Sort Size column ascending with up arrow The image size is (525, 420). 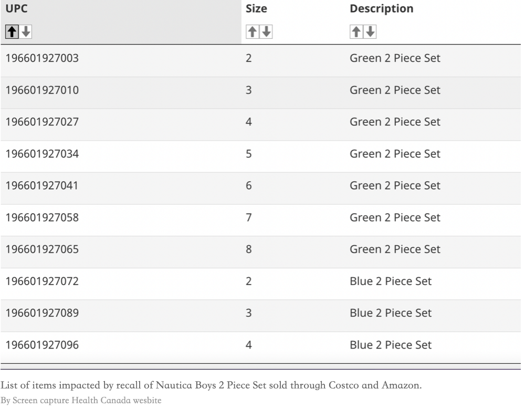(x=253, y=32)
